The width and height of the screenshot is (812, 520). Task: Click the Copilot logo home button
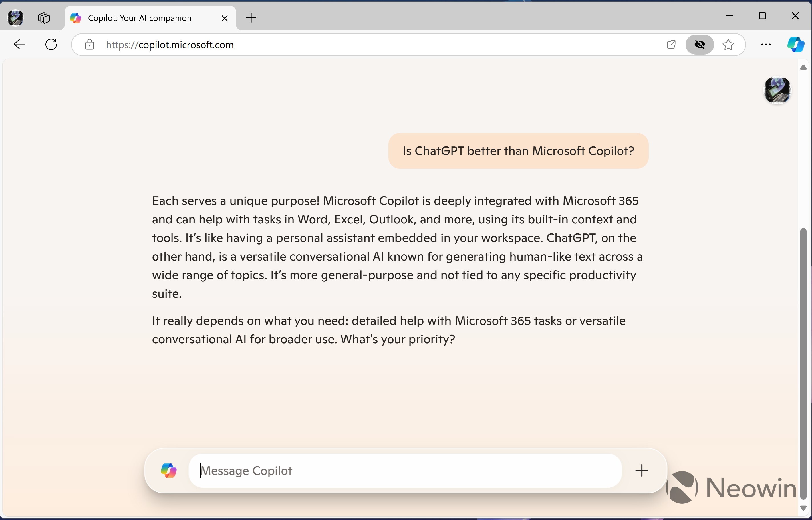tap(168, 470)
